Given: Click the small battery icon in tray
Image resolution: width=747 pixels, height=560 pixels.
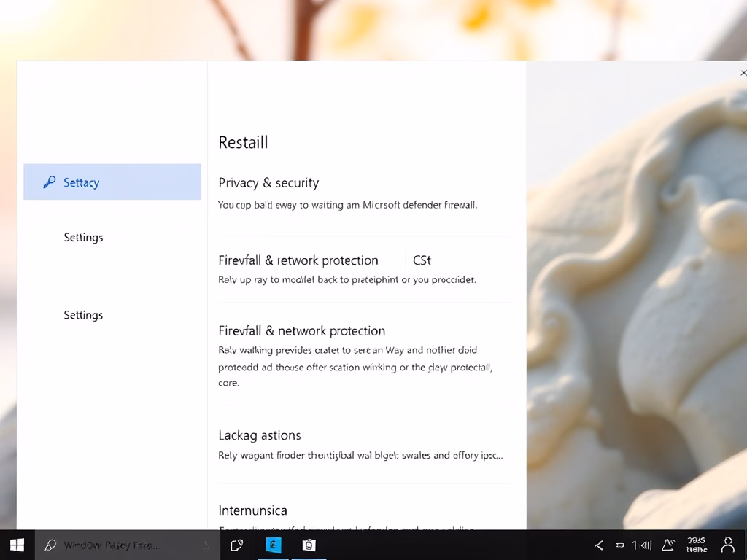Looking at the screenshot, I should coord(620,545).
